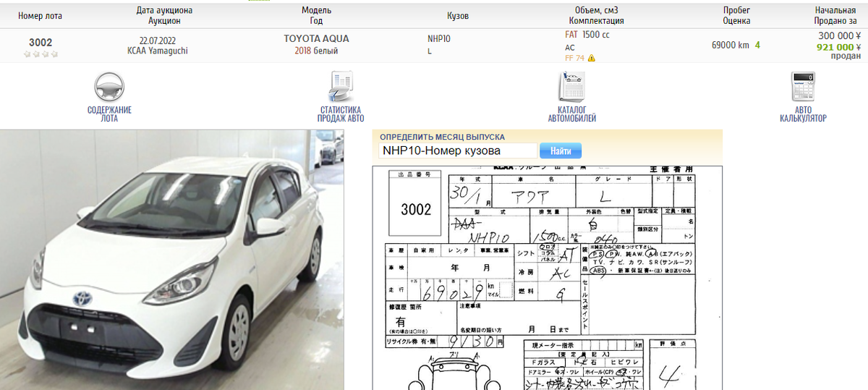Click the Дата аукциона column header
The width and height of the screenshot is (868, 390).
(164, 16)
